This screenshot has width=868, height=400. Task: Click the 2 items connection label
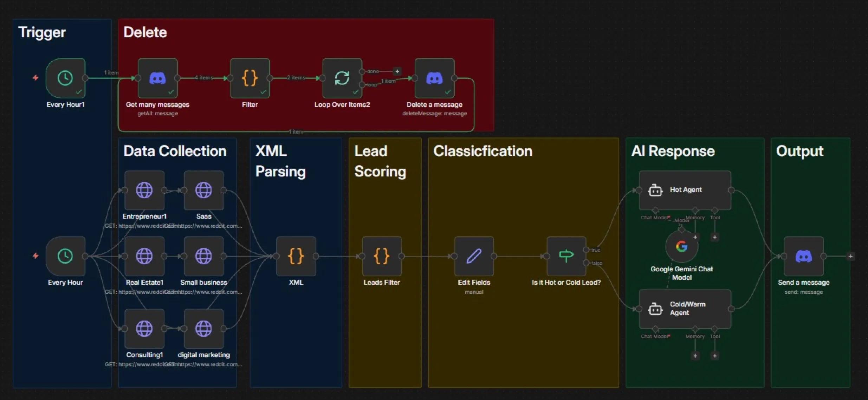pos(296,78)
